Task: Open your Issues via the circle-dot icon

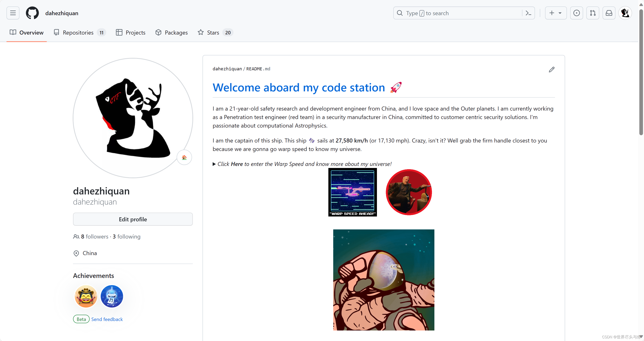Action: click(x=576, y=13)
